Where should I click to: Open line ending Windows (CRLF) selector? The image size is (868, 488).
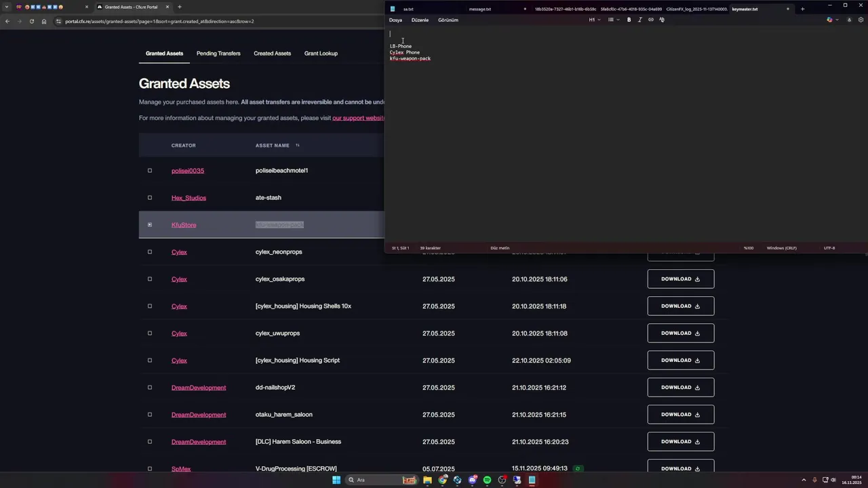coord(782,248)
